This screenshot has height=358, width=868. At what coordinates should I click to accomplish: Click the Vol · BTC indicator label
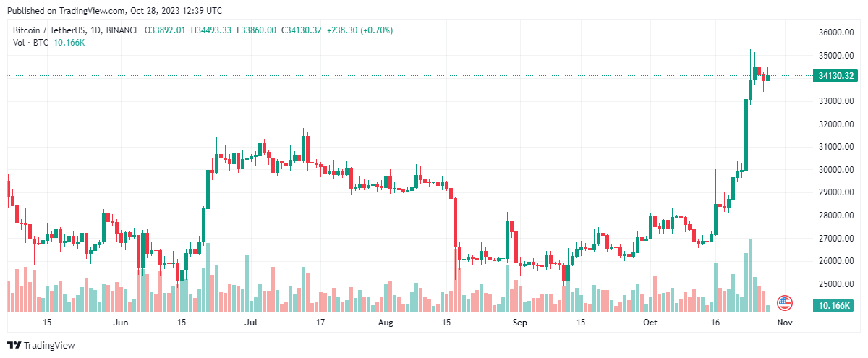(x=32, y=43)
